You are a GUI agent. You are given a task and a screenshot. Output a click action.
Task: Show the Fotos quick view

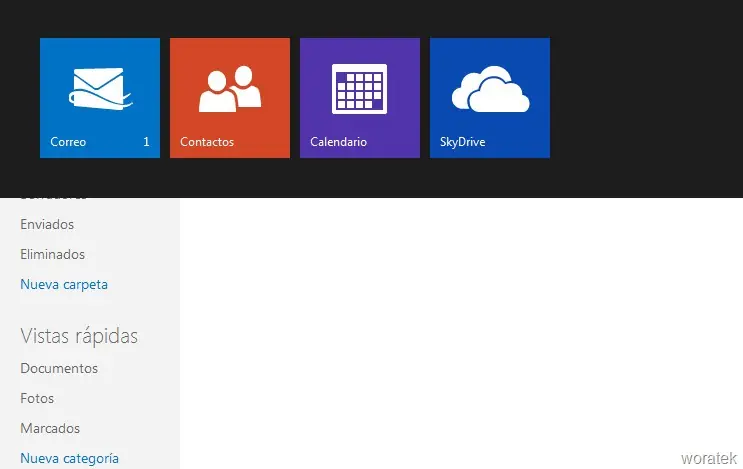click(37, 398)
